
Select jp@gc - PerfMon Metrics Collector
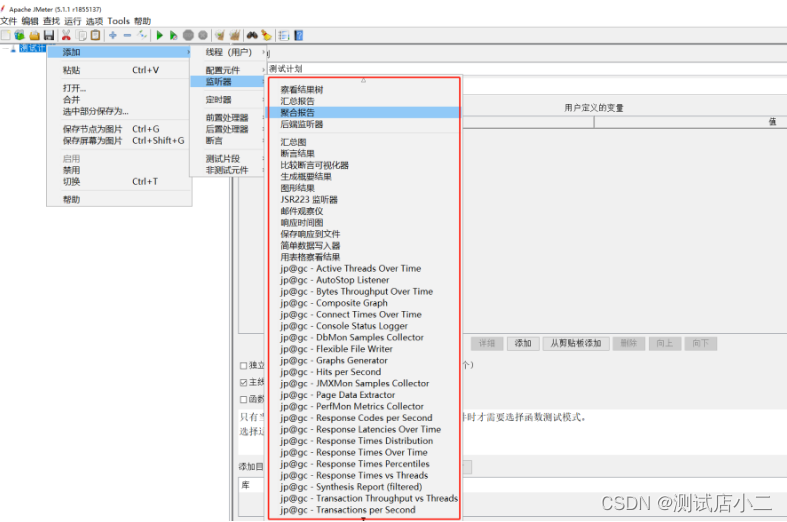point(364,407)
